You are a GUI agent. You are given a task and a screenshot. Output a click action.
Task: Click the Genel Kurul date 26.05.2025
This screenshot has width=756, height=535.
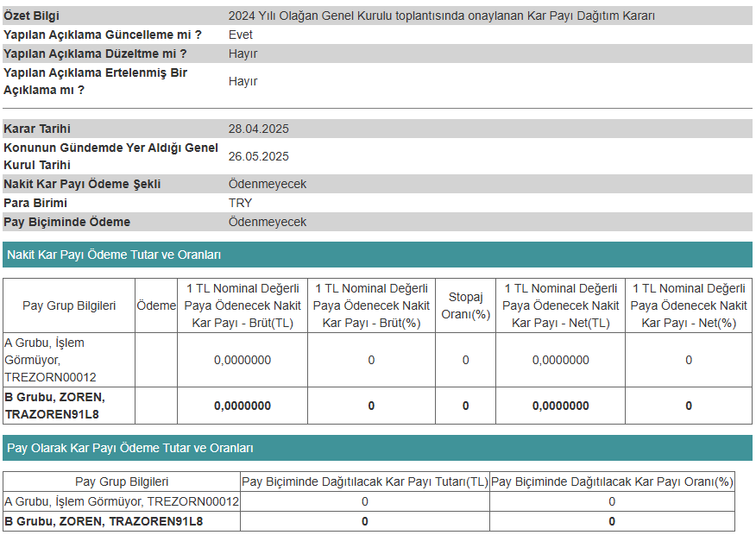258,156
